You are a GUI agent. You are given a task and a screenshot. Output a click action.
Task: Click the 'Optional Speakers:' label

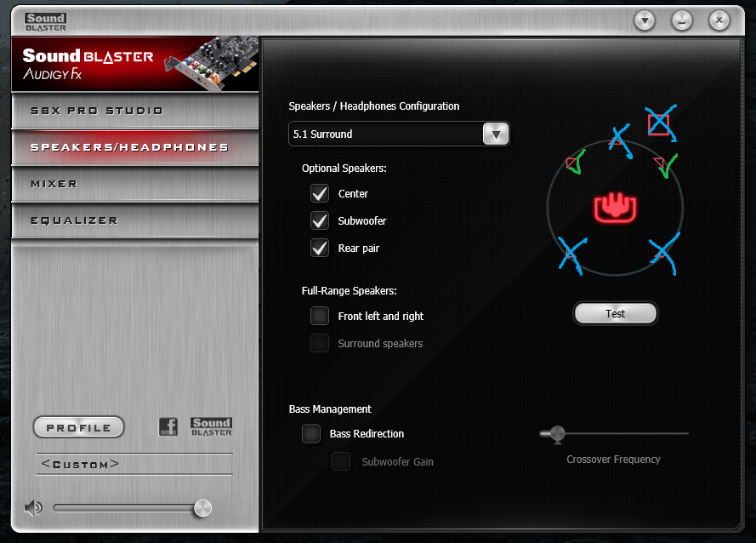(x=344, y=169)
